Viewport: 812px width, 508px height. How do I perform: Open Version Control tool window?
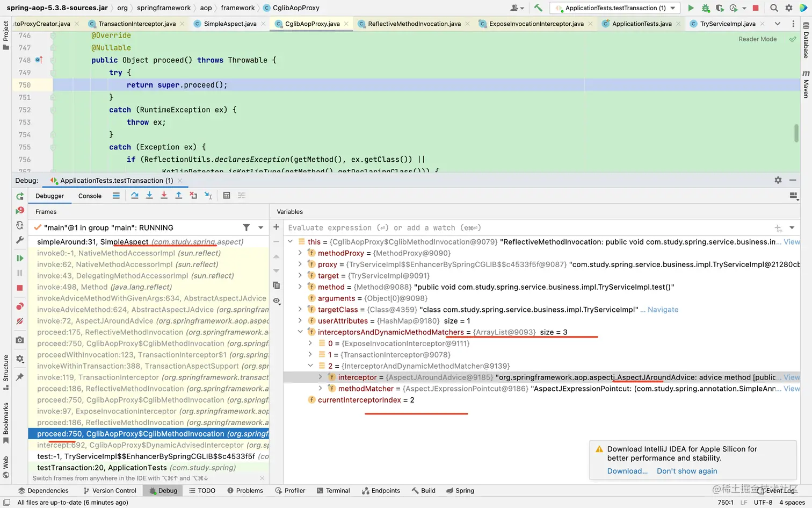pyautogui.click(x=110, y=491)
